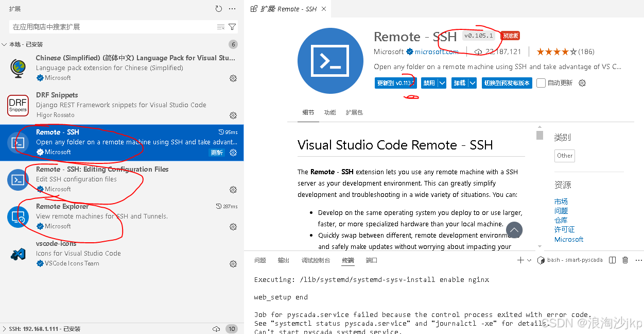This screenshot has width=644, height=334.
Task: Select the Remote Explorer extension title
Action: tap(62, 206)
